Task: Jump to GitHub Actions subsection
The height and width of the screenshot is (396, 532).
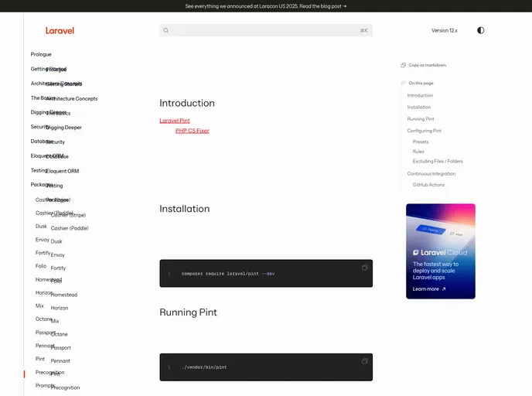Action: (x=428, y=185)
